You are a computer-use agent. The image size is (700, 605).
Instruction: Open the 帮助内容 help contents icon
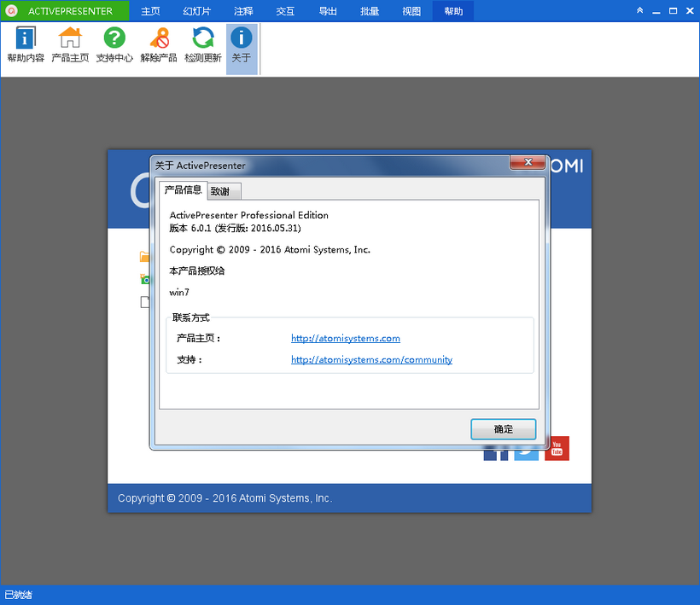[x=26, y=44]
